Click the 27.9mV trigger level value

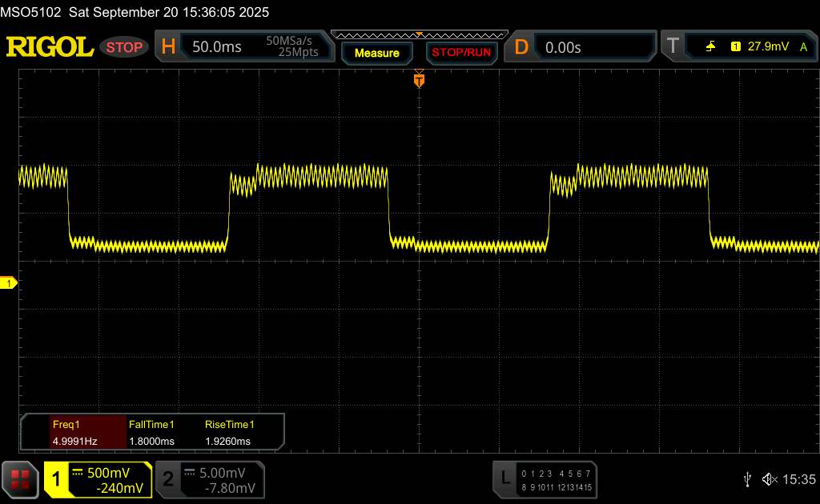[x=767, y=47]
